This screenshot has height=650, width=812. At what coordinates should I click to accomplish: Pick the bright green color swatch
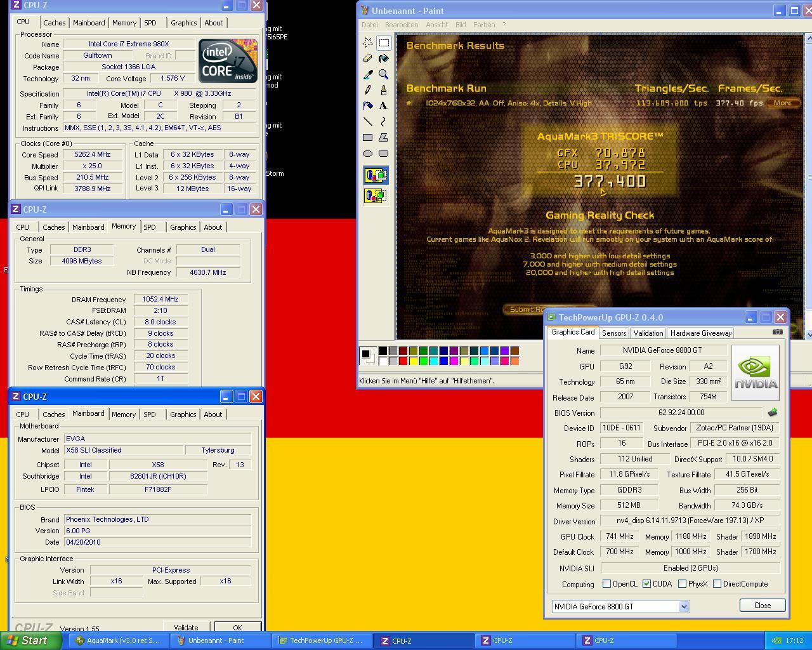coord(423,361)
